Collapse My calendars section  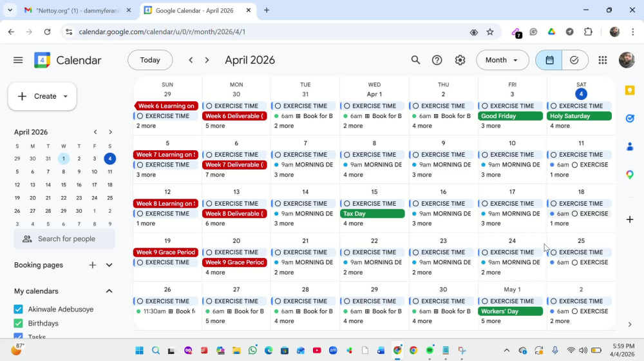(109, 291)
